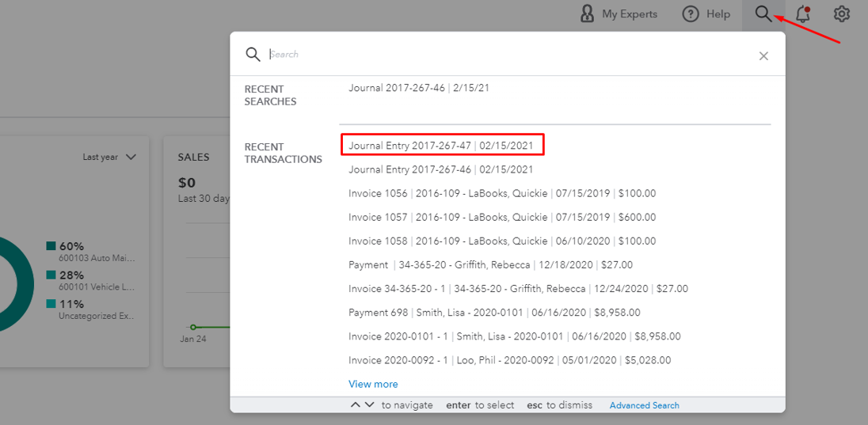The width and height of the screenshot is (868, 425).
Task: Open Payment from Griffith, Rebecca $27.00
Action: click(x=490, y=265)
